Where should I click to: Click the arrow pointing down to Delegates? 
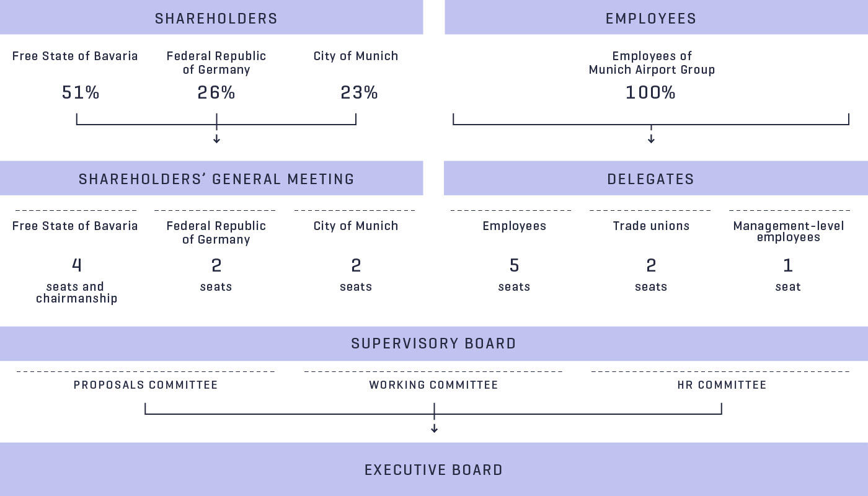[651, 139]
